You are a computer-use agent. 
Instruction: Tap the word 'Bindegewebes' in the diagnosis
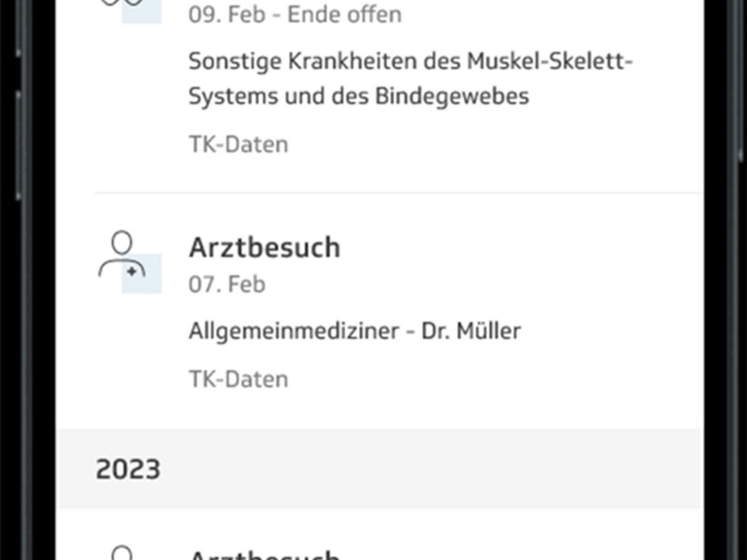(x=452, y=96)
